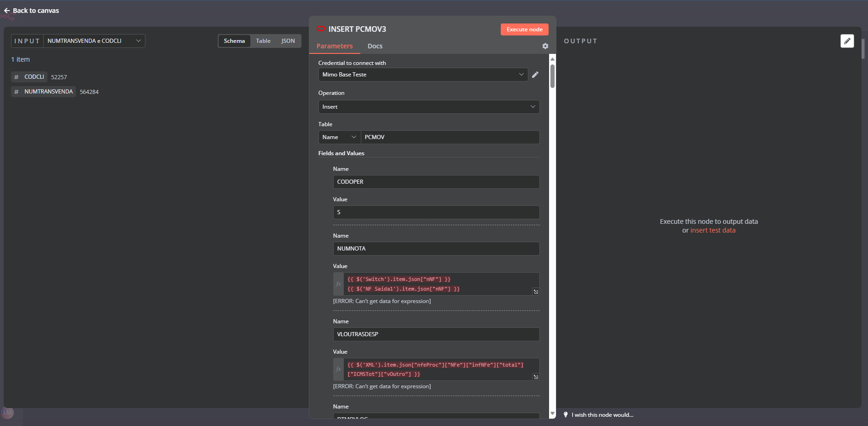Click the lightbulb feedback icon
The height and width of the screenshot is (426, 868).
(x=566, y=414)
